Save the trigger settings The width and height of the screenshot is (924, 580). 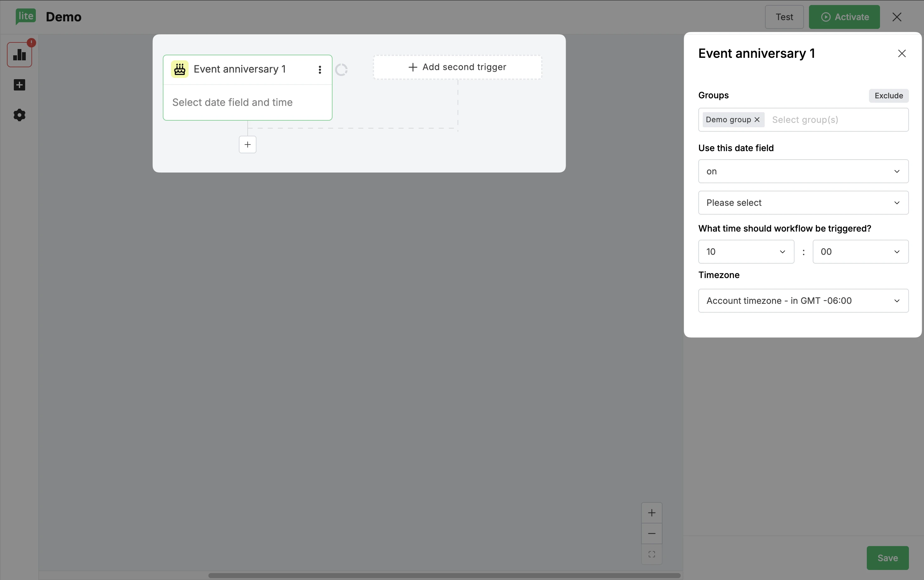coord(887,558)
